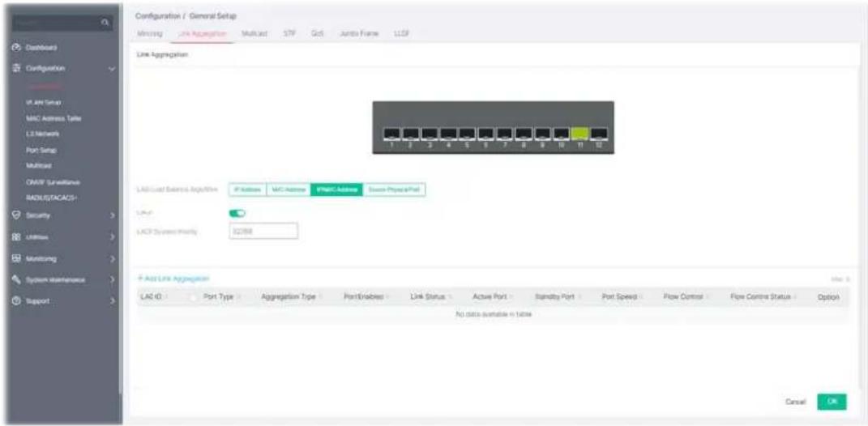Expand the Utilities menu chevron
Image resolution: width=868 pixels, height=426 pixels.
pyautogui.click(x=113, y=236)
